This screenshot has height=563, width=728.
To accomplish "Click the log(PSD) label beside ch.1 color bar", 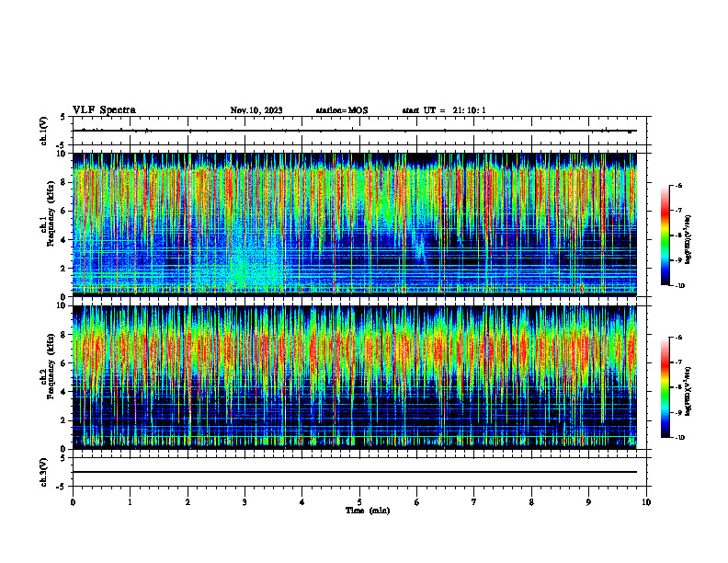I will (x=688, y=239).
